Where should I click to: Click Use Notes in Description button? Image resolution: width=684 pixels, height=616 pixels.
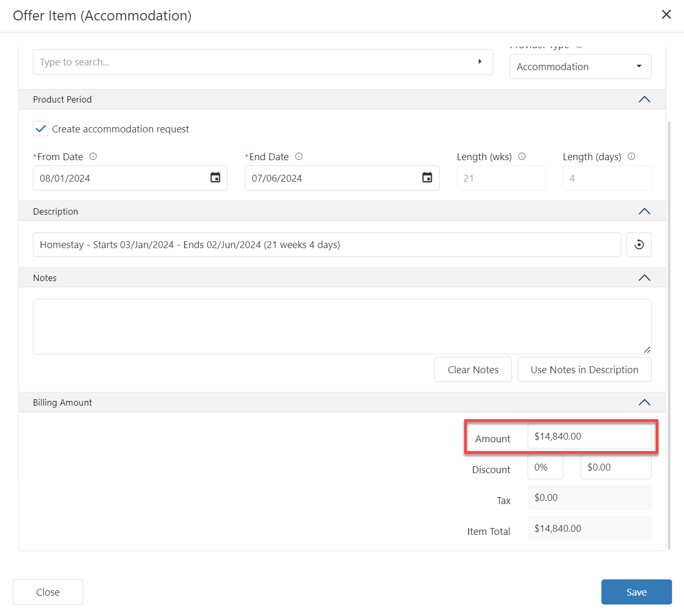point(584,370)
